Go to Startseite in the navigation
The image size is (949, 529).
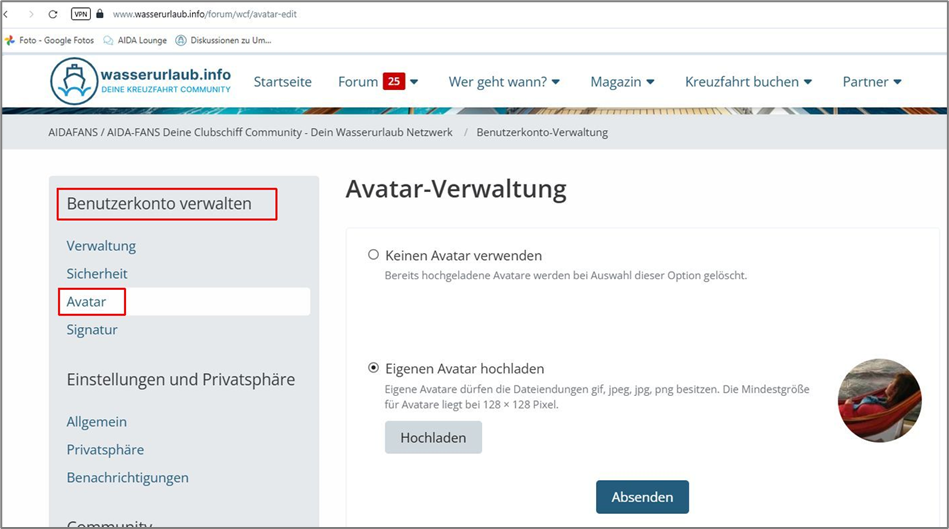pos(282,82)
